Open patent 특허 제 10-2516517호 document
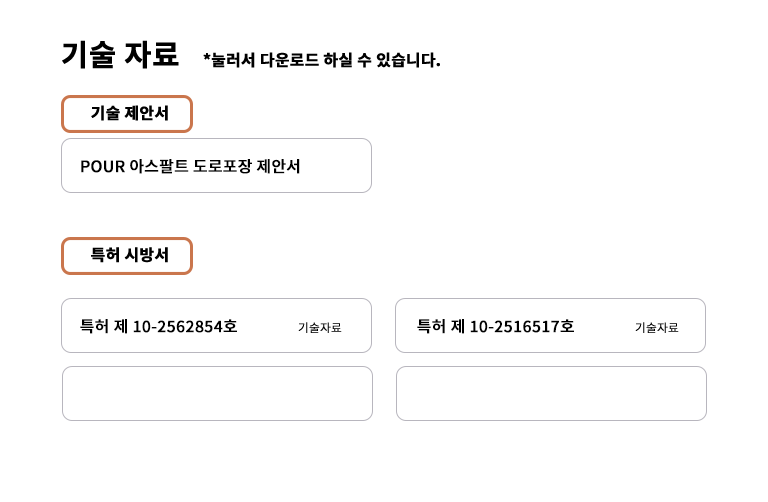This screenshot has height=502, width=768. (x=495, y=326)
